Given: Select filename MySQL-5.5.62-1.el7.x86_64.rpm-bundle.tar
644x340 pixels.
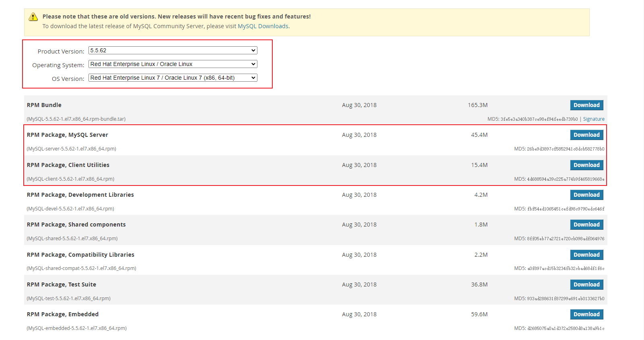Looking at the screenshot, I should point(76,119).
